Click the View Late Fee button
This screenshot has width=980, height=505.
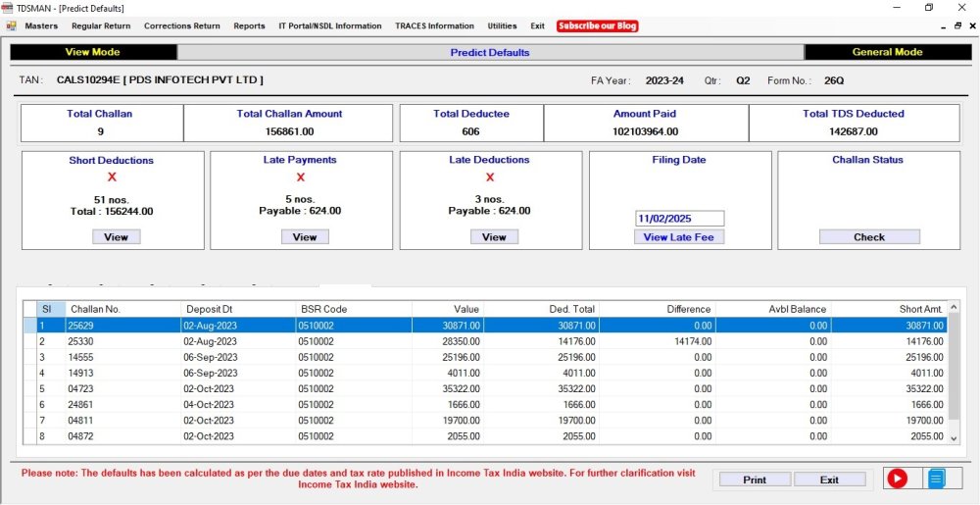pyautogui.click(x=679, y=237)
